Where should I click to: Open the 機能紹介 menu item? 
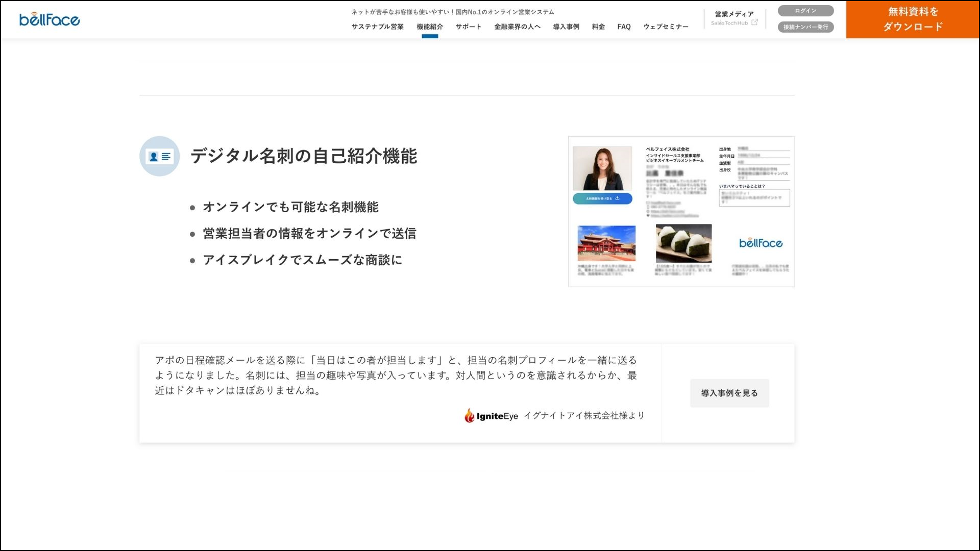[x=430, y=27]
